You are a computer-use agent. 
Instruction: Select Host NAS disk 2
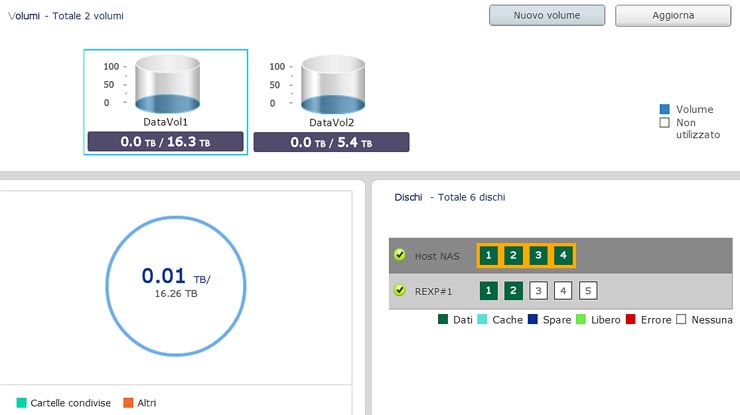point(513,256)
